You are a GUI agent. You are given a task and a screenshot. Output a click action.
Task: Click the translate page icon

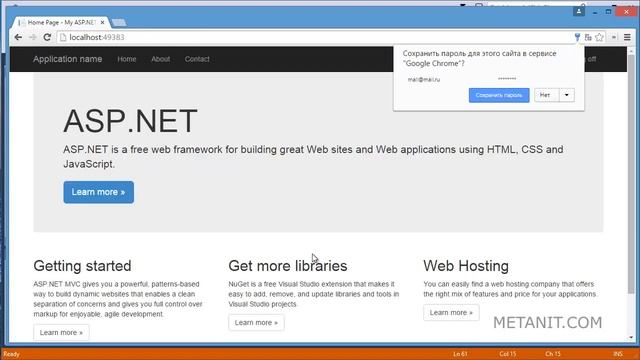coord(588,37)
